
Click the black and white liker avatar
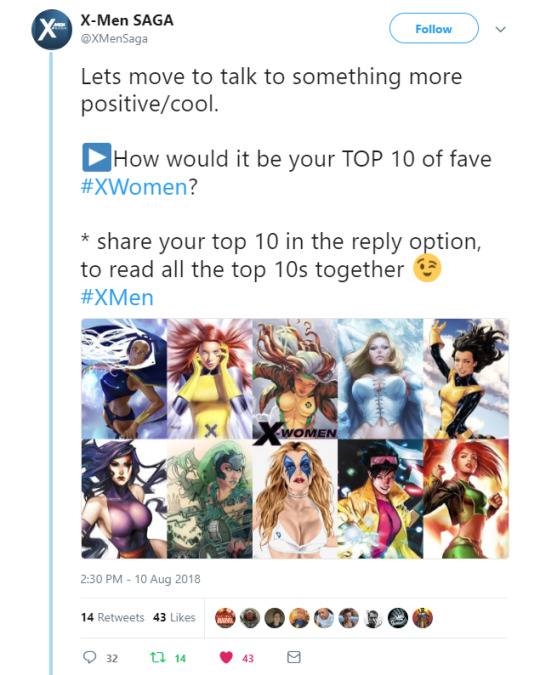373,618
